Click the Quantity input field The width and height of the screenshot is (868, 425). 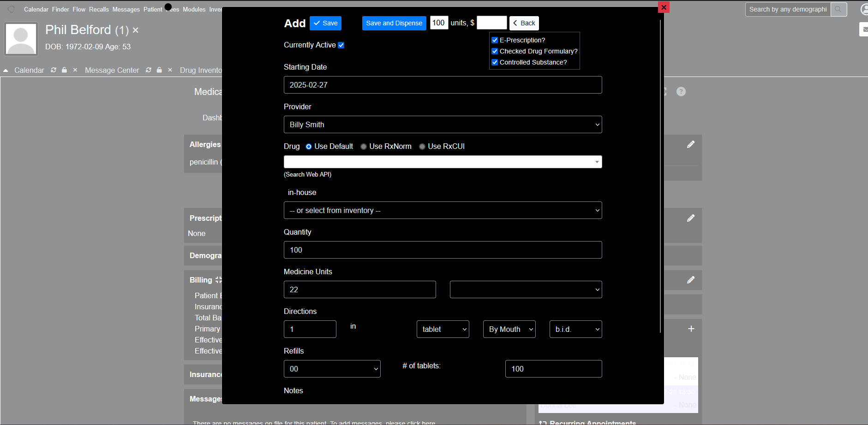(443, 250)
